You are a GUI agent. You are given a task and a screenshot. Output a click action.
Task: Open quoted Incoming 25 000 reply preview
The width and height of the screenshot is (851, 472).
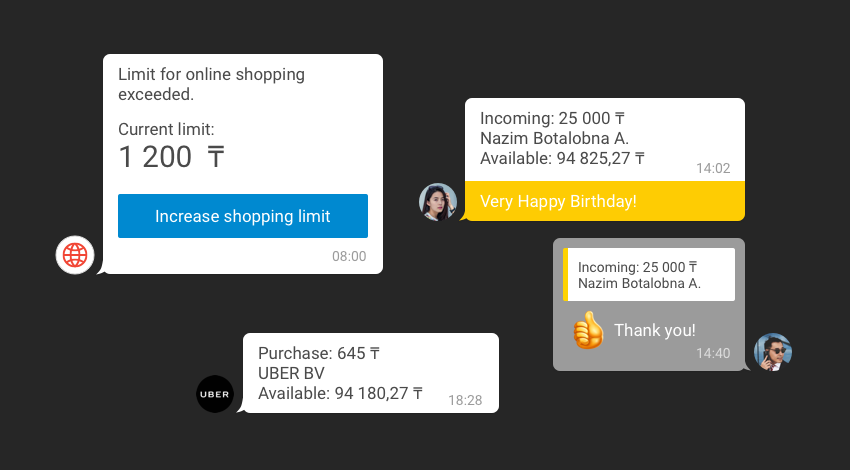(650, 275)
